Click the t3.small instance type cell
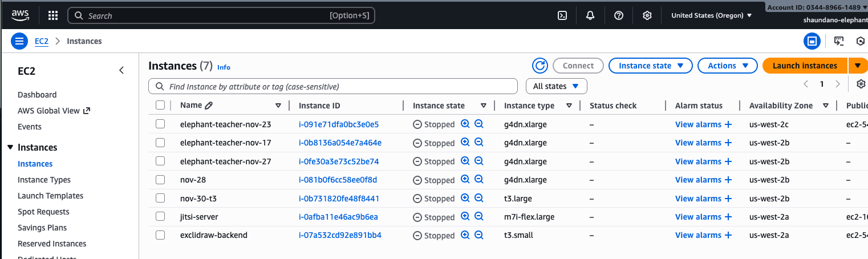868x259 pixels. 518,235
